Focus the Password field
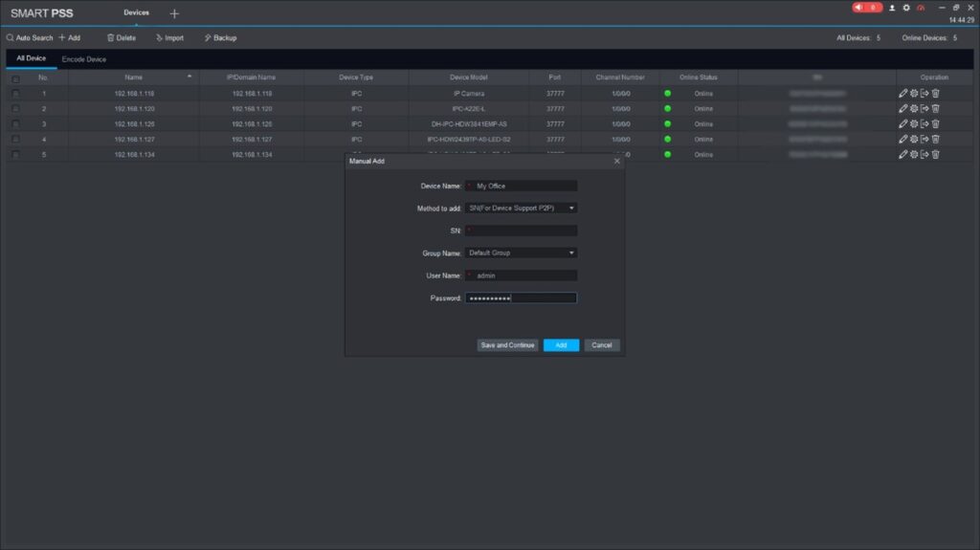The width and height of the screenshot is (980, 550). point(521,298)
